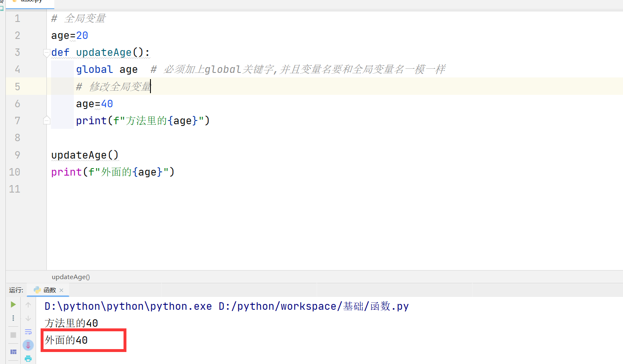Screen dimensions: 623x364
Task: Open the three-dot more actions menu
Action: (x=13, y=318)
